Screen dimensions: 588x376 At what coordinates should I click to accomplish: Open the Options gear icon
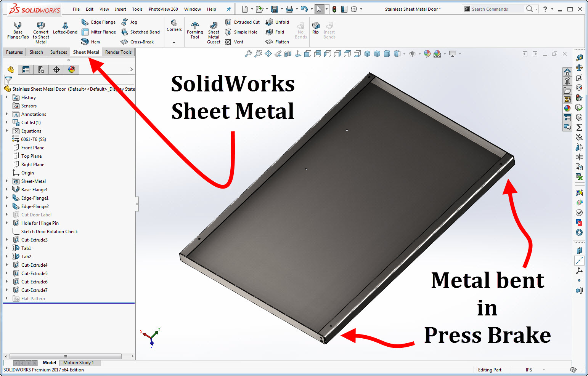click(354, 9)
